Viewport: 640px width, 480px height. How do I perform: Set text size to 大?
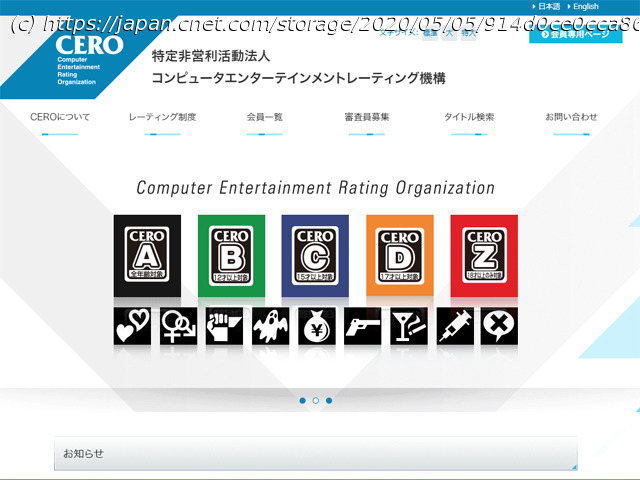[449, 33]
